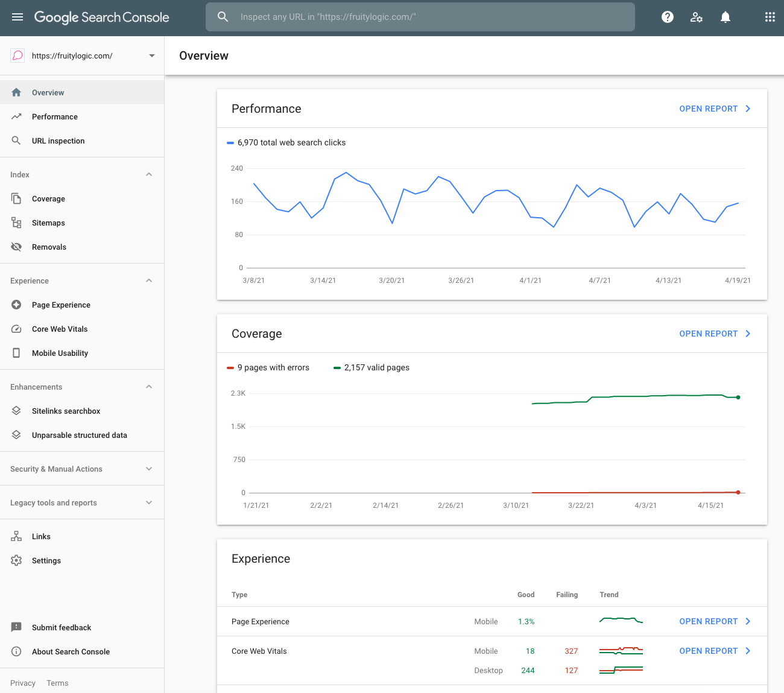Click the URL inspection magnifier icon
The height and width of the screenshot is (693, 784).
pos(16,141)
